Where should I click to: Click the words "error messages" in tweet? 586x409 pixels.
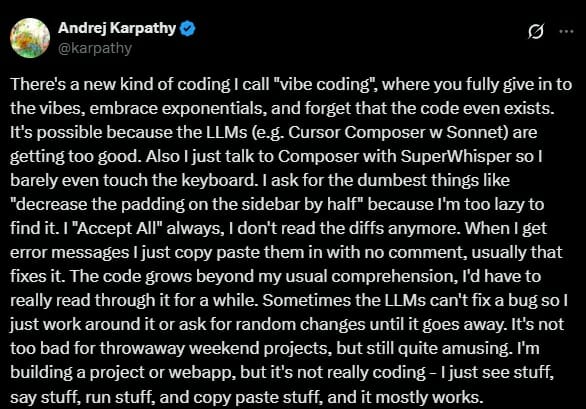click(x=69, y=253)
